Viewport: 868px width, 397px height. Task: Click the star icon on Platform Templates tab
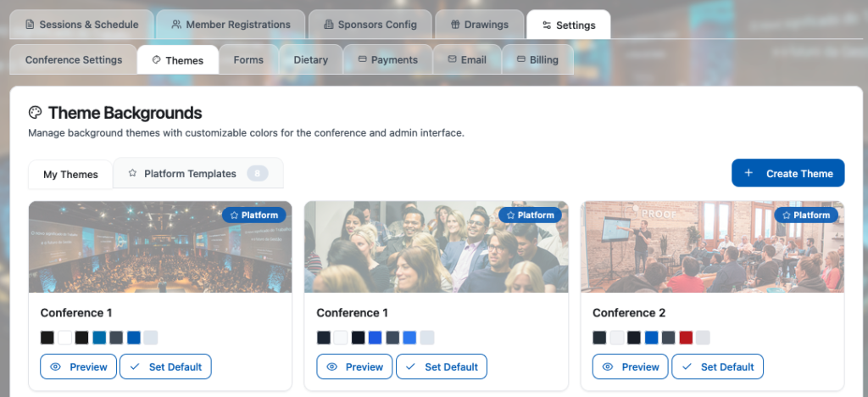pos(132,174)
